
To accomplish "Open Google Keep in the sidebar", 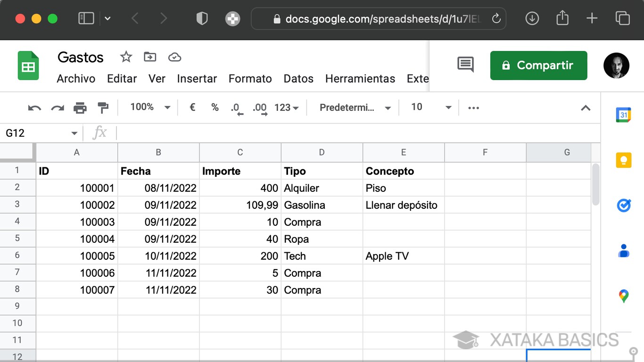I will (x=623, y=160).
